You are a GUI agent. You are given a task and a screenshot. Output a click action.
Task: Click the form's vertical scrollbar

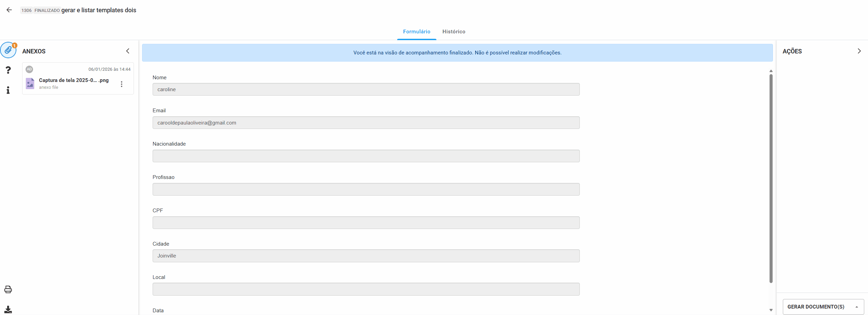[771, 177]
